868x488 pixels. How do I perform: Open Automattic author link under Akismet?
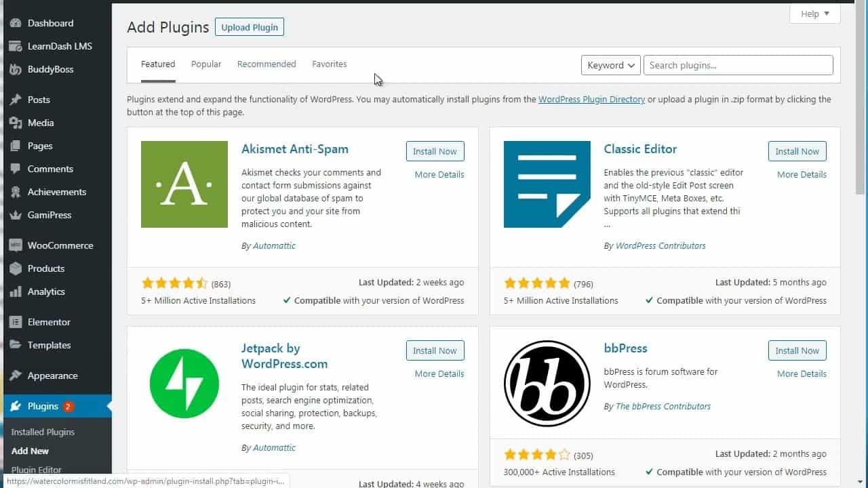(x=274, y=245)
